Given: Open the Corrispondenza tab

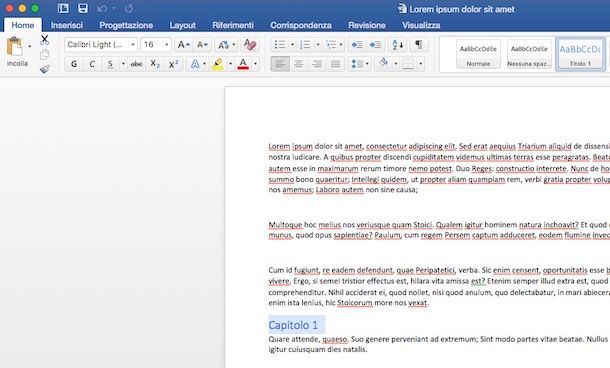Looking at the screenshot, I should click(x=301, y=25).
